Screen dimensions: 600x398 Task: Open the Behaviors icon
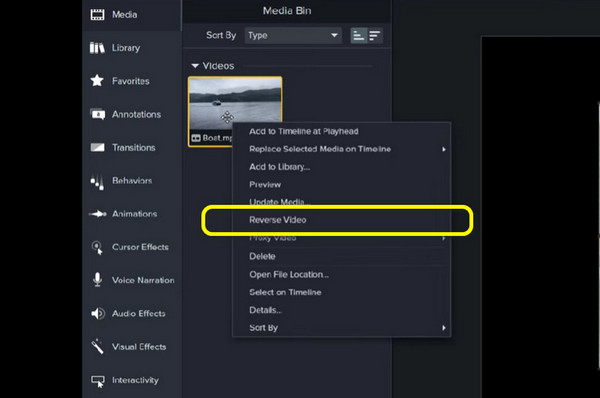97,182
